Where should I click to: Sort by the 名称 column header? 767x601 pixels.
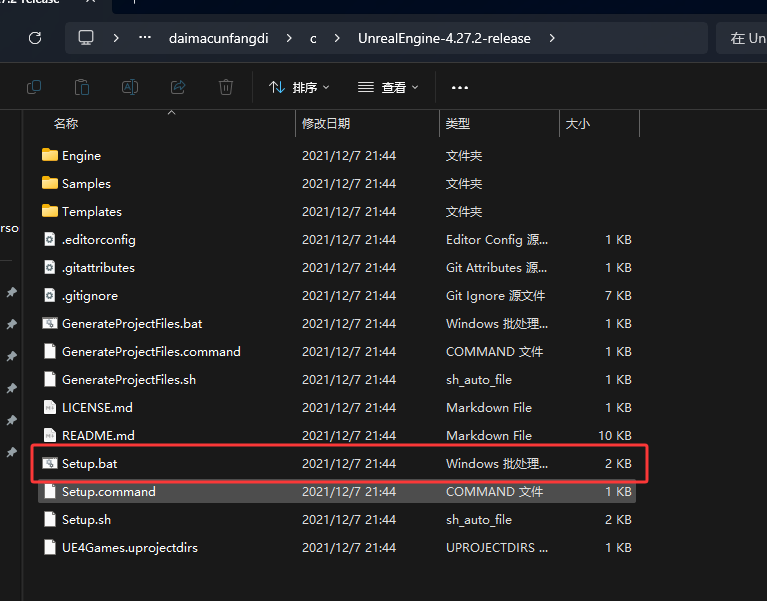click(66, 124)
